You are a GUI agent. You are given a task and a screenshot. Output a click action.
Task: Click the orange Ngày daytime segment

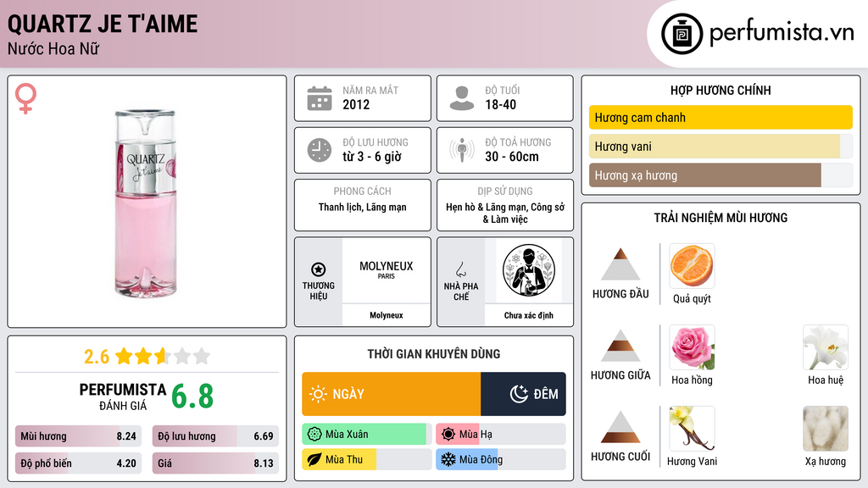392,394
